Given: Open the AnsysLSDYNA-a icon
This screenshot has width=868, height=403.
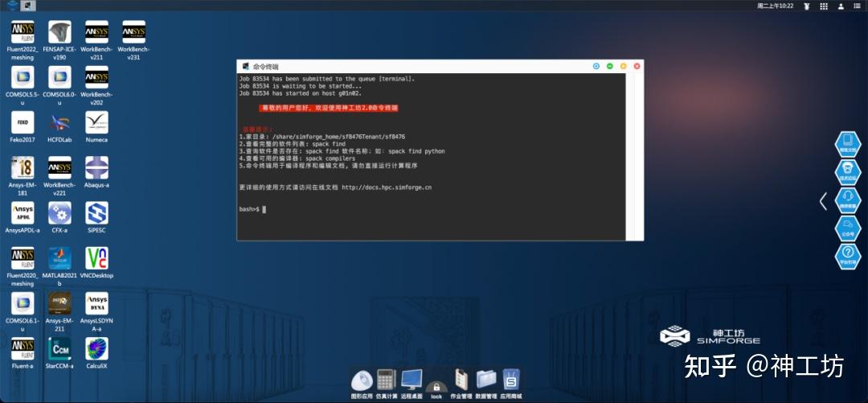Looking at the screenshot, I should pos(97,303).
